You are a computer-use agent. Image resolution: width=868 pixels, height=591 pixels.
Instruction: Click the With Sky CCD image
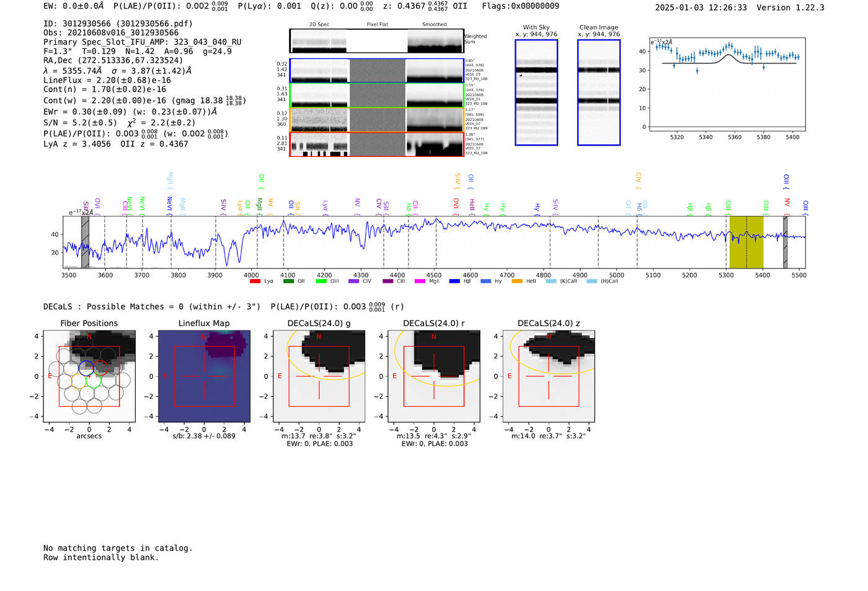tap(536, 92)
